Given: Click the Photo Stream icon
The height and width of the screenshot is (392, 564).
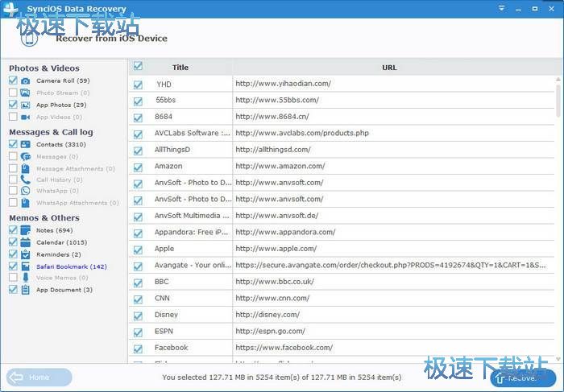Looking at the screenshot, I should click(25, 93).
